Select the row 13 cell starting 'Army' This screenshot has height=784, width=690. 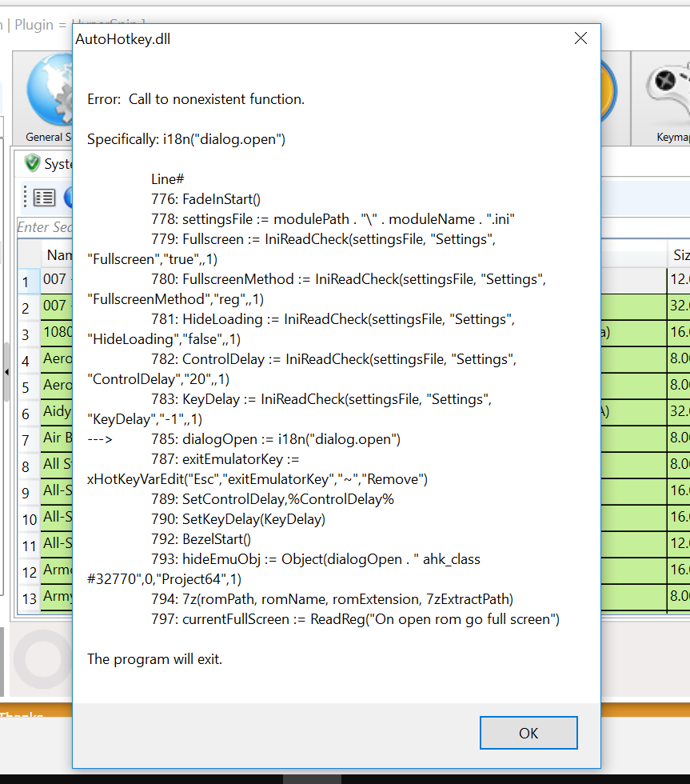57,598
